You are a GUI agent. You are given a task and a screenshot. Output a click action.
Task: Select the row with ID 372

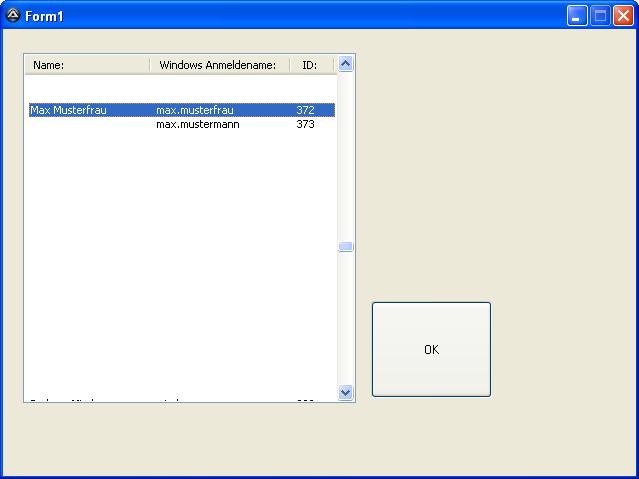(x=305, y=110)
